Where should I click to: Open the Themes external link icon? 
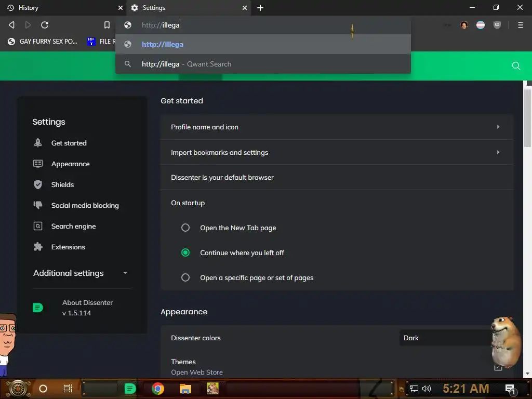pos(498,367)
